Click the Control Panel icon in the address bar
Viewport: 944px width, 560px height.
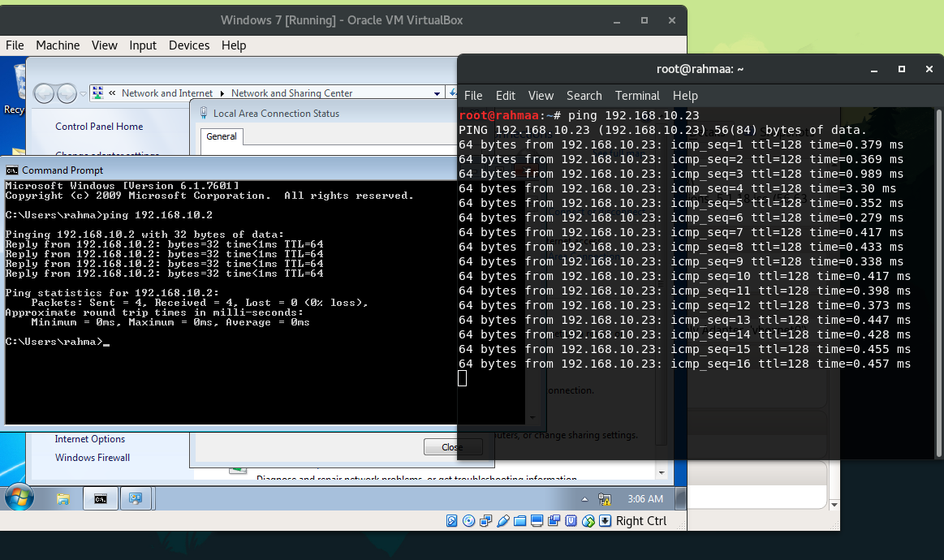(x=97, y=93)
